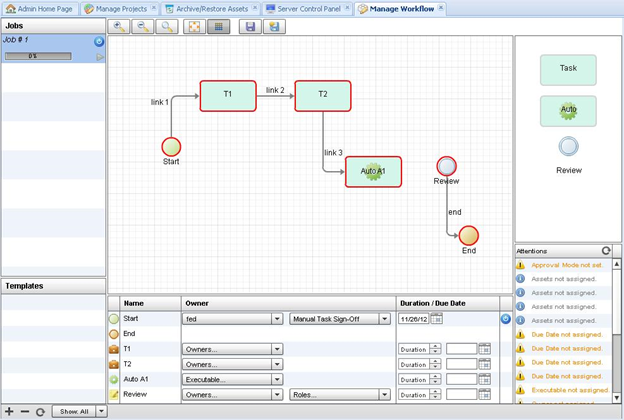The height and width of the screenshot is (420, 624).
Task: Pick the Task shape from palette
Action: pyautogui.click(x=568, y=70)
